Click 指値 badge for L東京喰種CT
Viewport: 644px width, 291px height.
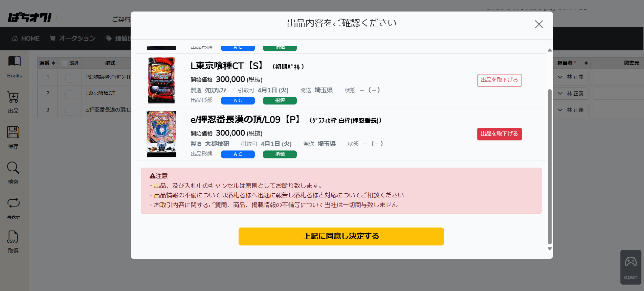click(x=280, y=100)
